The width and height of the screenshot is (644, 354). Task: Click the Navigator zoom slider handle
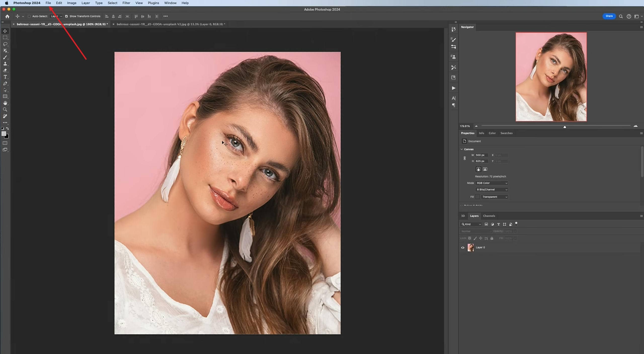pyautogui.click(x=565, y=127)
